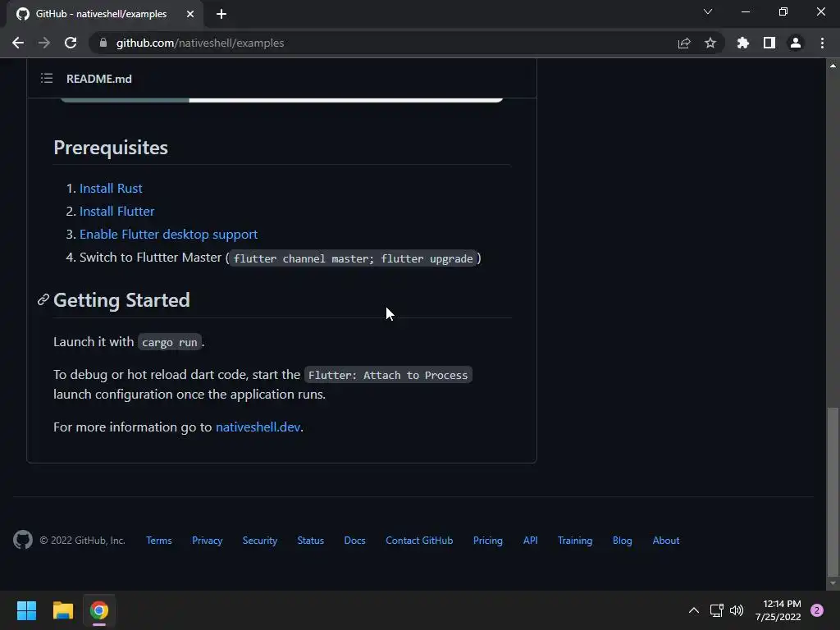The height and width of the screenshot is (630, 840).
Task: Open the About footer link
Action: (666, 541)
